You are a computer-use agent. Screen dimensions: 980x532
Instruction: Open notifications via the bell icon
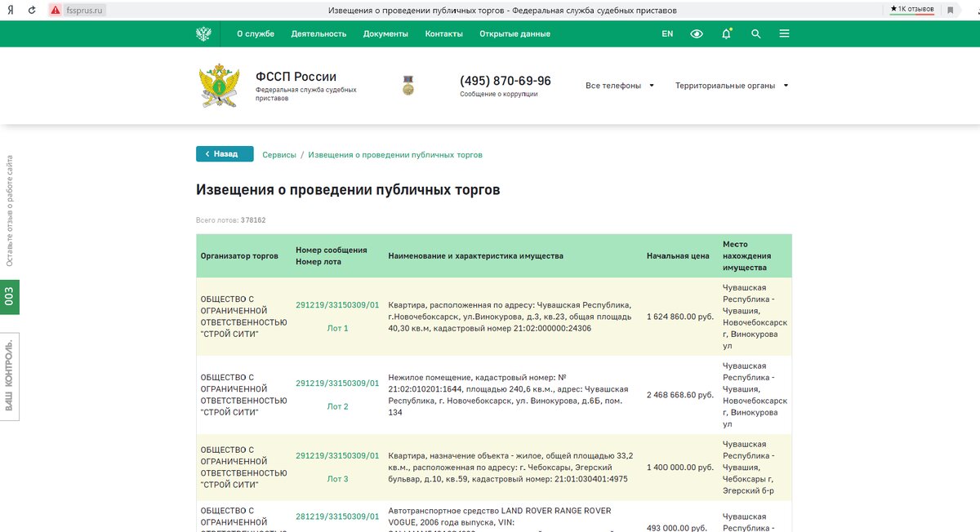[x=725, y=33]
